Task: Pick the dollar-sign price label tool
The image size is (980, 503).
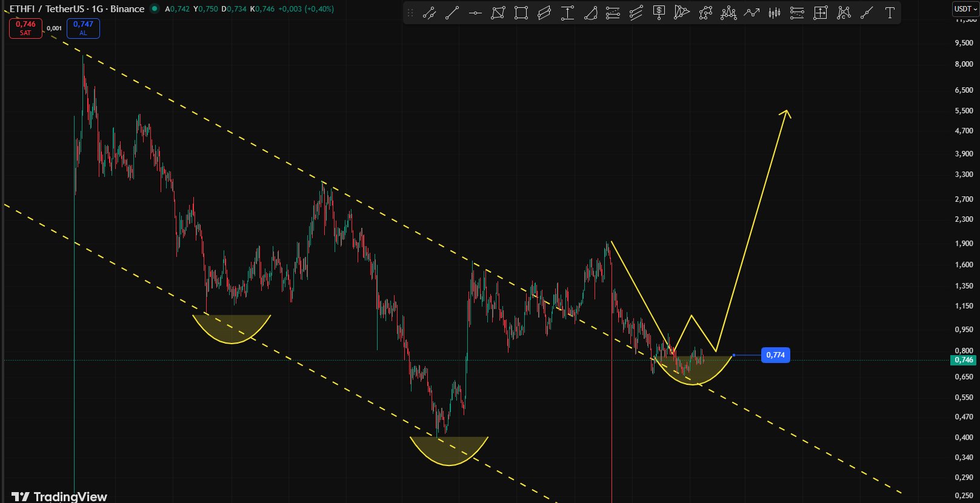Action: (x=659, y=13)
